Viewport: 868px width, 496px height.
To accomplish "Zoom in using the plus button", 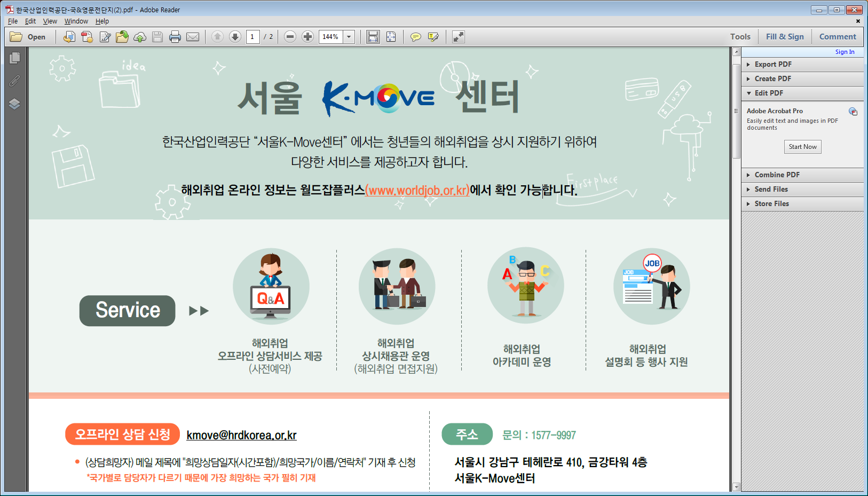I will point(307,37).
